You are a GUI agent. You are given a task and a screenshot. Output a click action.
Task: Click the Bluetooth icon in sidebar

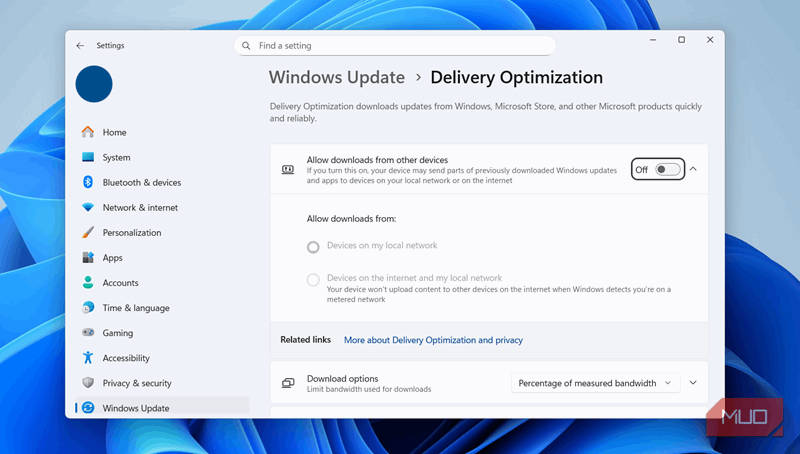tap(88, 182)
